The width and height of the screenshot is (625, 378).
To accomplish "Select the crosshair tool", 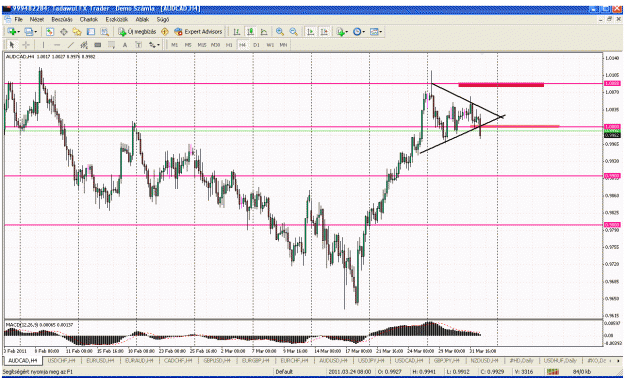I will click(26, 45).
